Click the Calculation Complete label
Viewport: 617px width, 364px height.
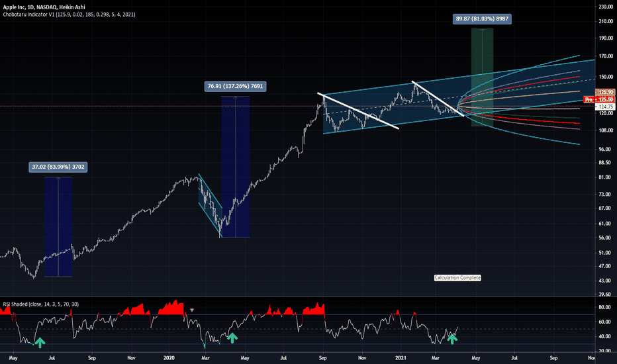(457, 278)
